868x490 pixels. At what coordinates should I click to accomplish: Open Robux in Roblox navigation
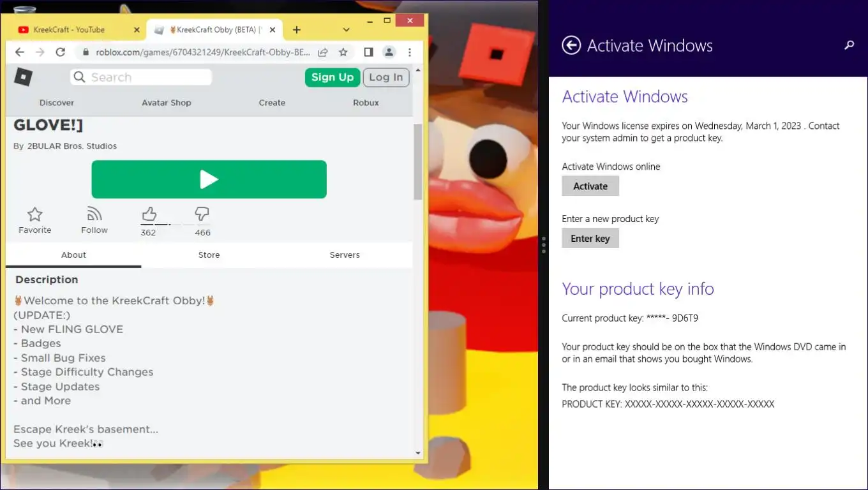(366, 103)
